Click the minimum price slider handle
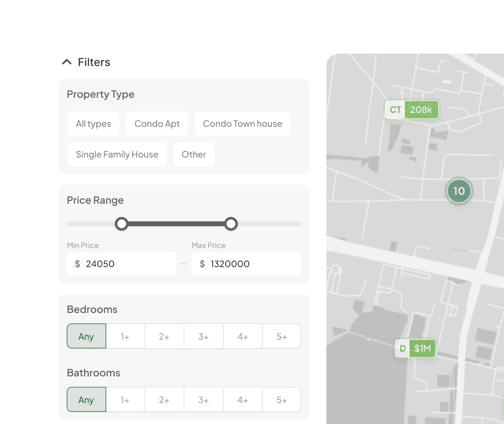This screenshot has width=504, height=424. coord(121,224)
